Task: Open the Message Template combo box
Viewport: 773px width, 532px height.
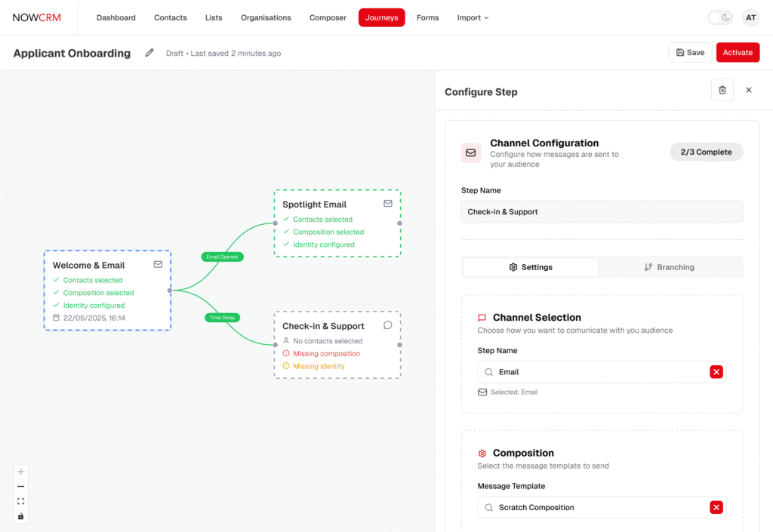Action: pos(593,508)
